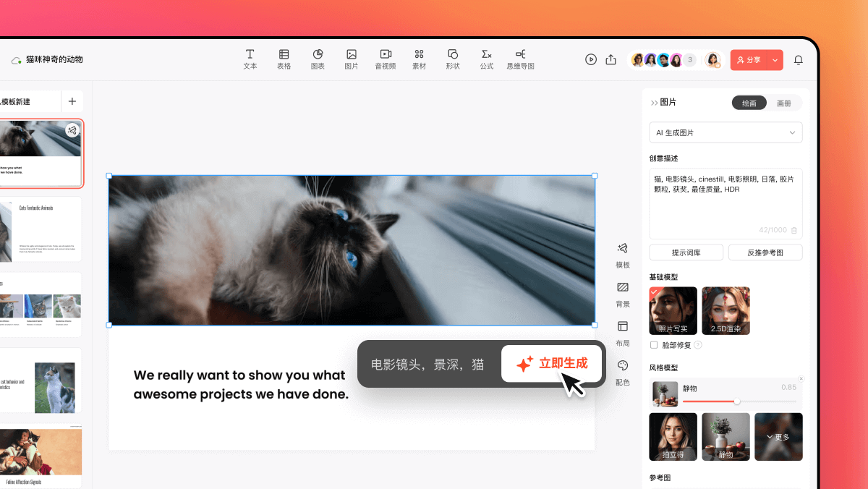Open the 图片 panel header
This screenshot has width=868, height=489.
pyautogui.click(x=667, y=102)
